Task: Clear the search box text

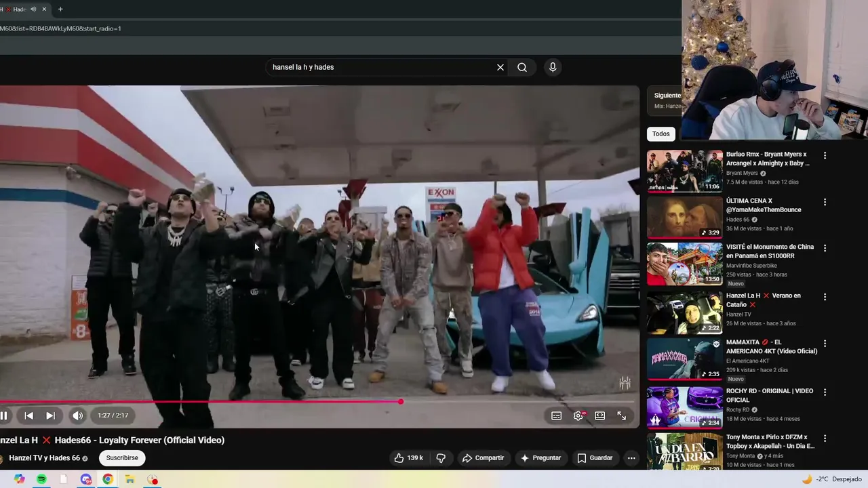Action: tap(500, 67)
